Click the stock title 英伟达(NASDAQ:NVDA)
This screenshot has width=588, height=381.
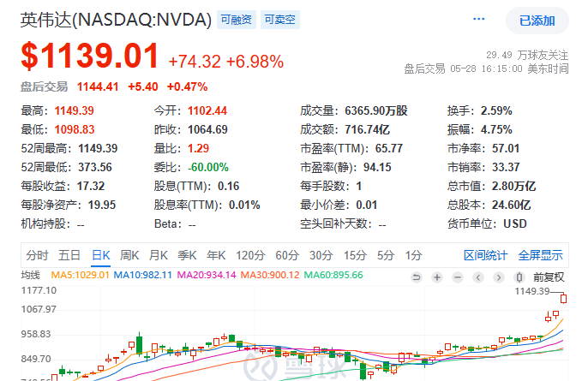[x=116, y=20]
